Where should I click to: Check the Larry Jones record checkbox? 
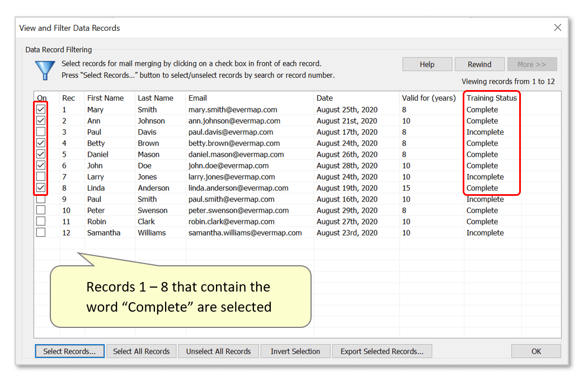pos(41,176)
